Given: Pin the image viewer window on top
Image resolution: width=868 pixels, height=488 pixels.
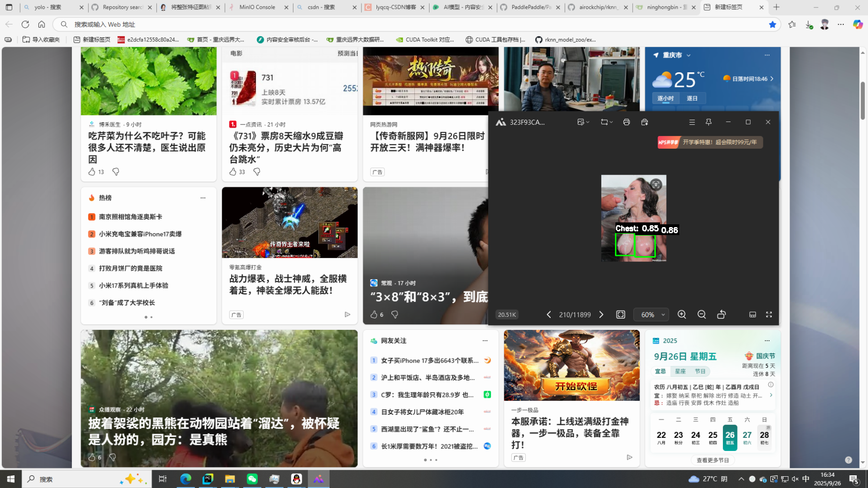Looking at the screenshot, I should pyautogui.click(x=708, y=122).
